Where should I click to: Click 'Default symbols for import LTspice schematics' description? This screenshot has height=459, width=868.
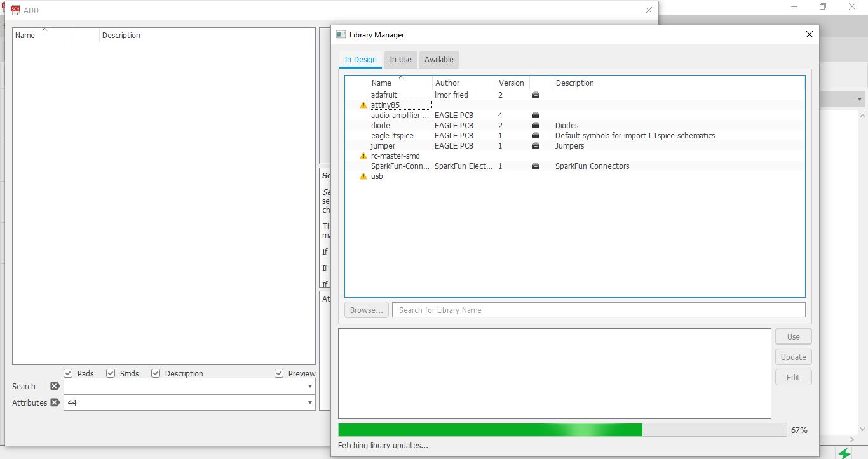coord(635,136)
